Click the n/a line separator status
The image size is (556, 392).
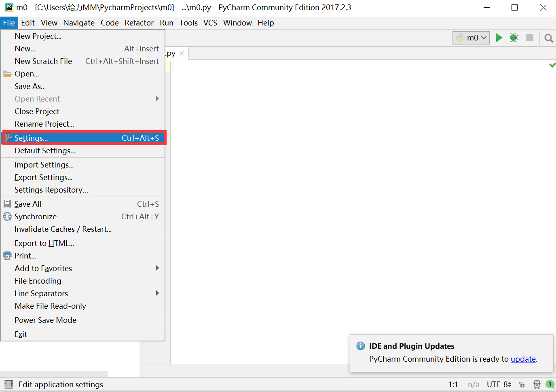coord(474,384)
